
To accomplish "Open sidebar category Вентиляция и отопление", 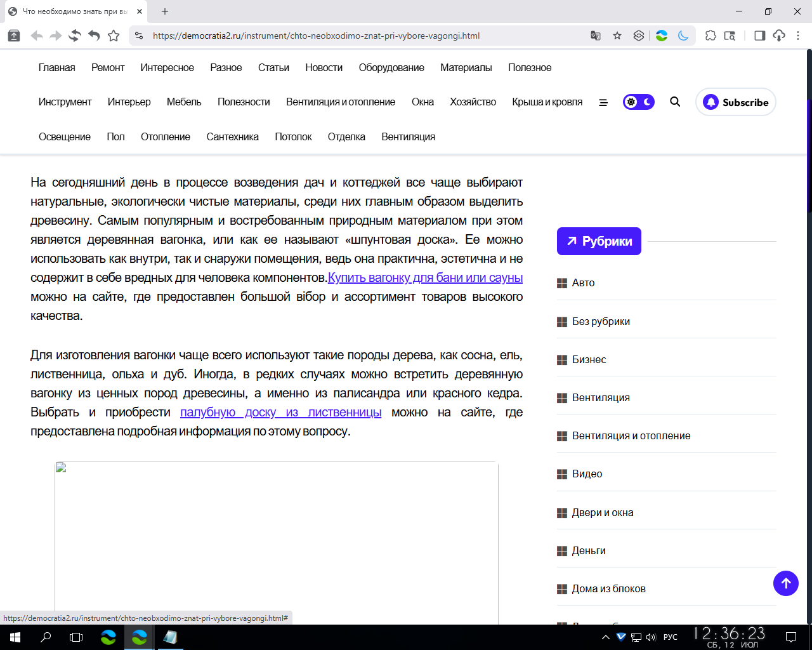I will [x=631, y=435].
